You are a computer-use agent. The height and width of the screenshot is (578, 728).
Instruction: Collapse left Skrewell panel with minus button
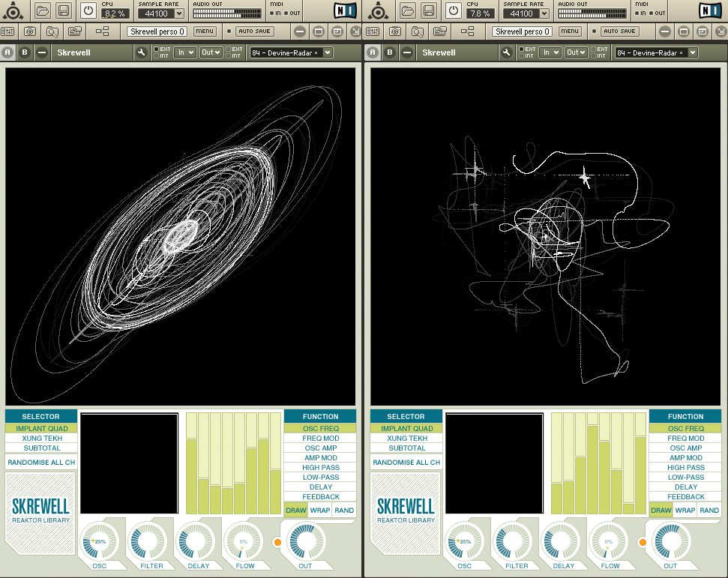(x=42, y=52)
